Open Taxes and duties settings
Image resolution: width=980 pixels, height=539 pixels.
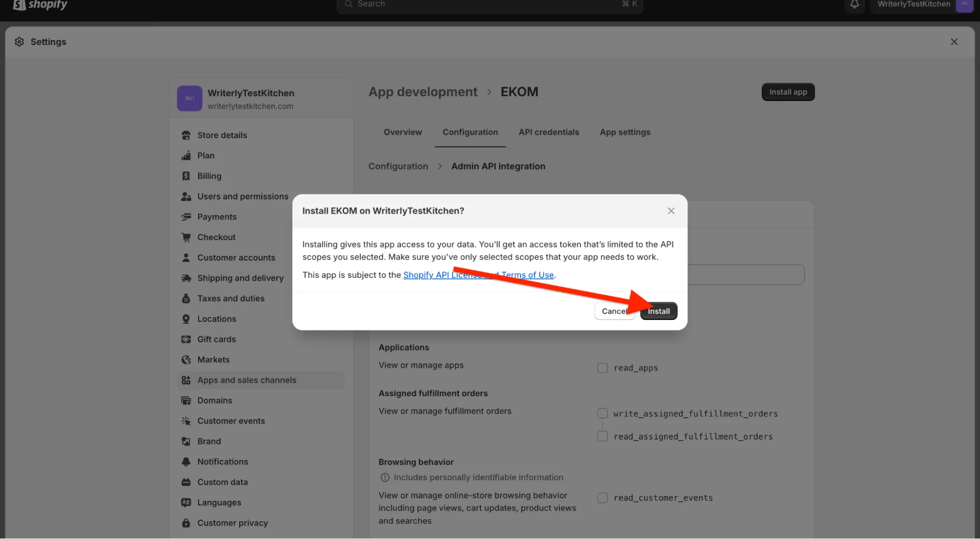click(261, 298)
